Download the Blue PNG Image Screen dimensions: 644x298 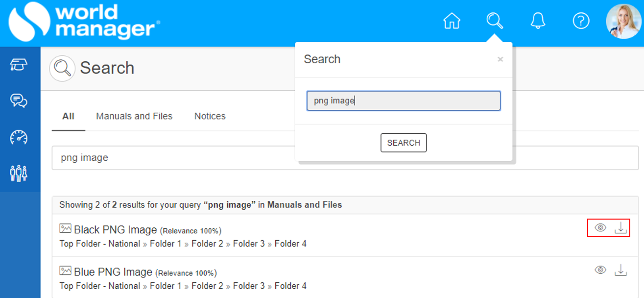621,270
